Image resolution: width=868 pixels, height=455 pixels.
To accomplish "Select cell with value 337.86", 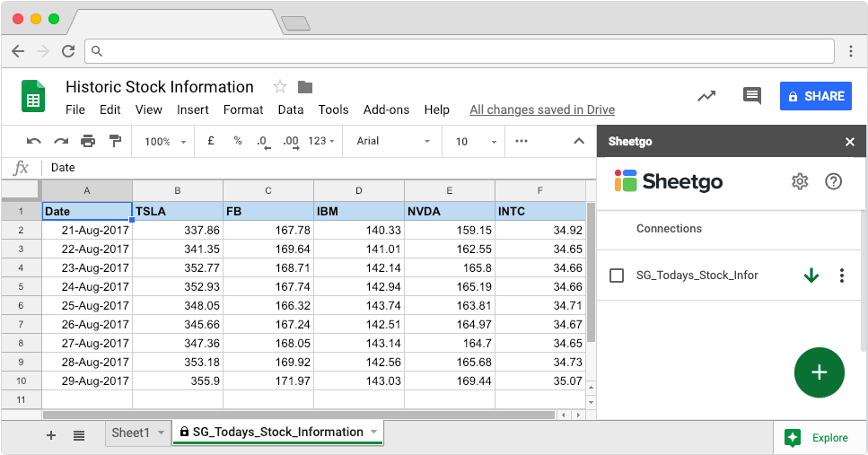I will [x=178, y=231].
